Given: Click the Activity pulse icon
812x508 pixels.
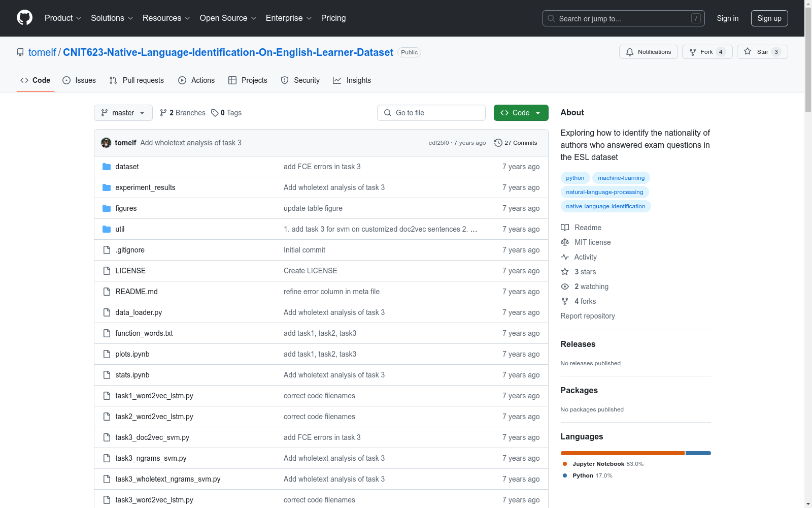Looking at the screenshot, I should (x=565, y=257).
